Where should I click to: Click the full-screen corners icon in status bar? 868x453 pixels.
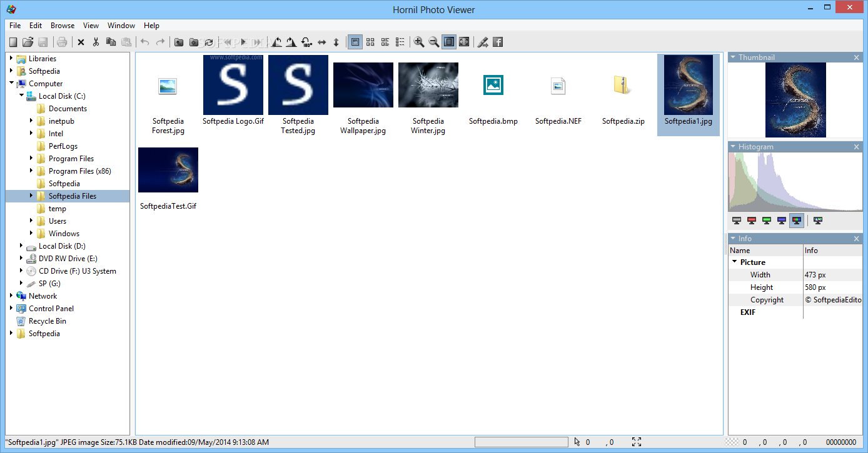tap(637, 442)
